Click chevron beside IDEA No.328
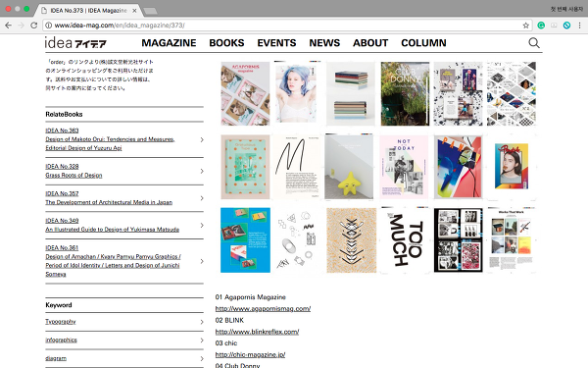This screenshot has width=588, height=368. click(202, 171)
